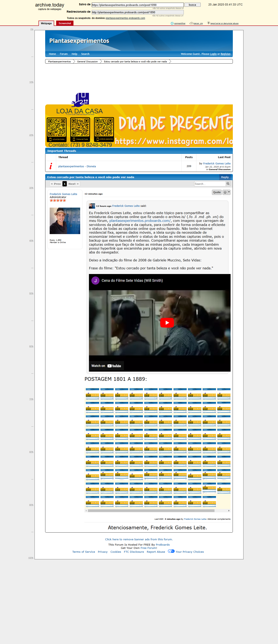The height and width of the screenshot is (644, 278).
Task: Click the archive.today logo link
Action: pos(50,5)
